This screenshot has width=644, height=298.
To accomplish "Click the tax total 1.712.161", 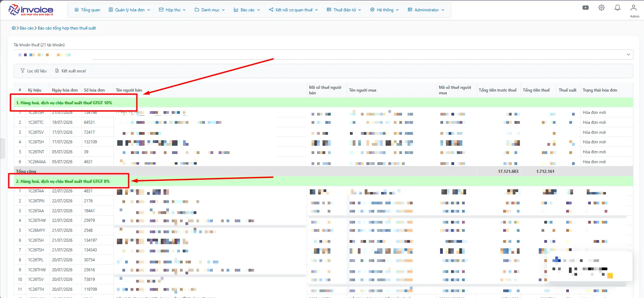I will pyautogui.click(x=545, y=171).
